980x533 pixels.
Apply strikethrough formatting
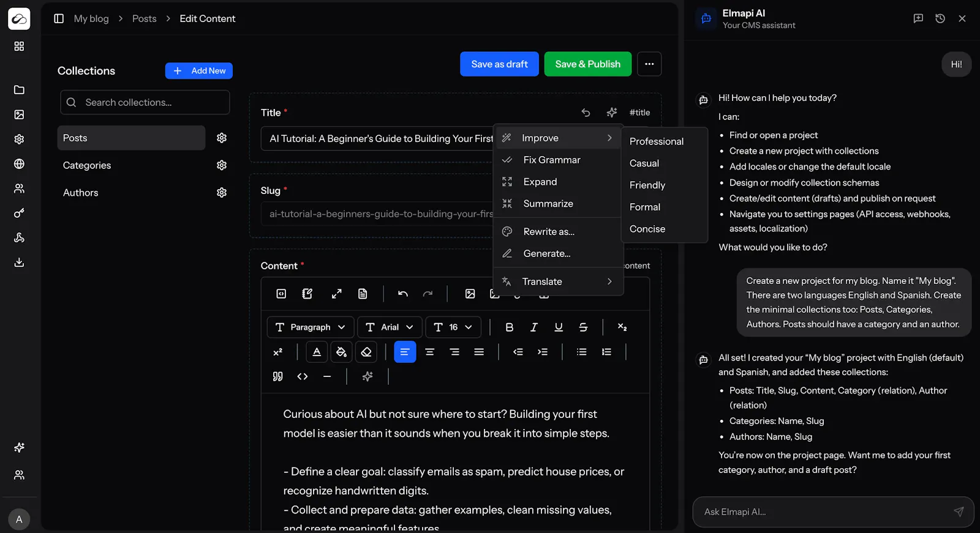coord(583,327)
